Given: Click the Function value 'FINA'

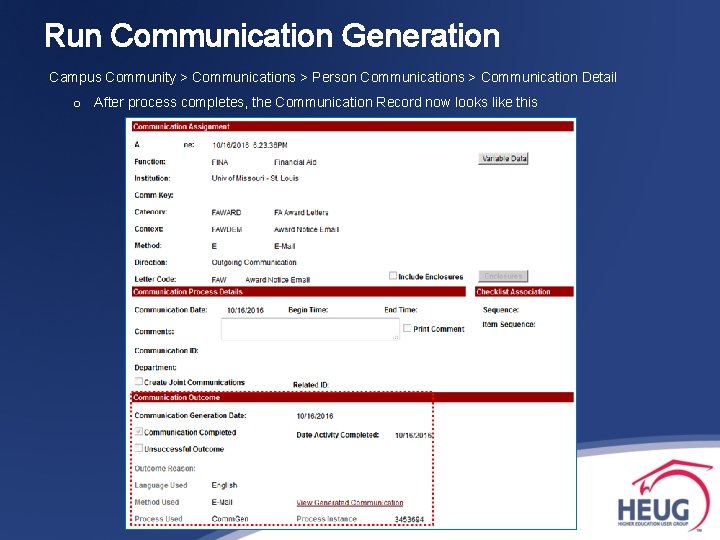Looking at the screenshot, I should (219, 162).
